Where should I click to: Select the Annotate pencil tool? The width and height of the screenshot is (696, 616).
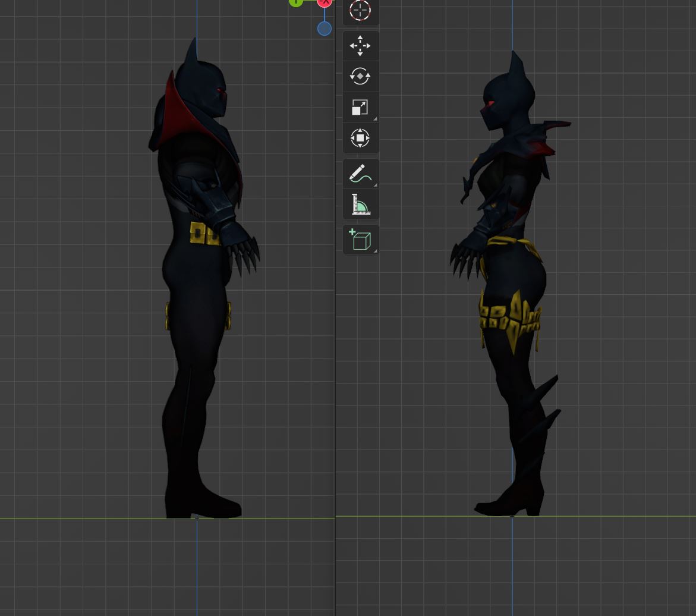tap(360, 174)
